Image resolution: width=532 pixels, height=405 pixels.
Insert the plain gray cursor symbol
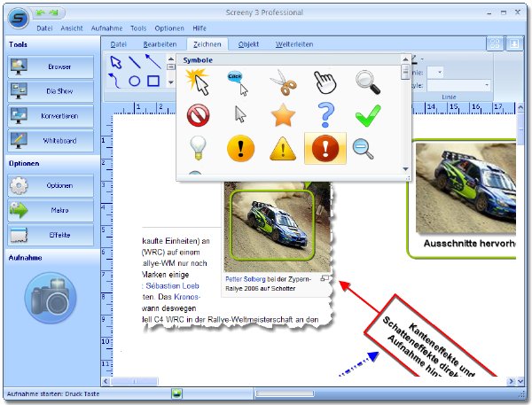240,114
